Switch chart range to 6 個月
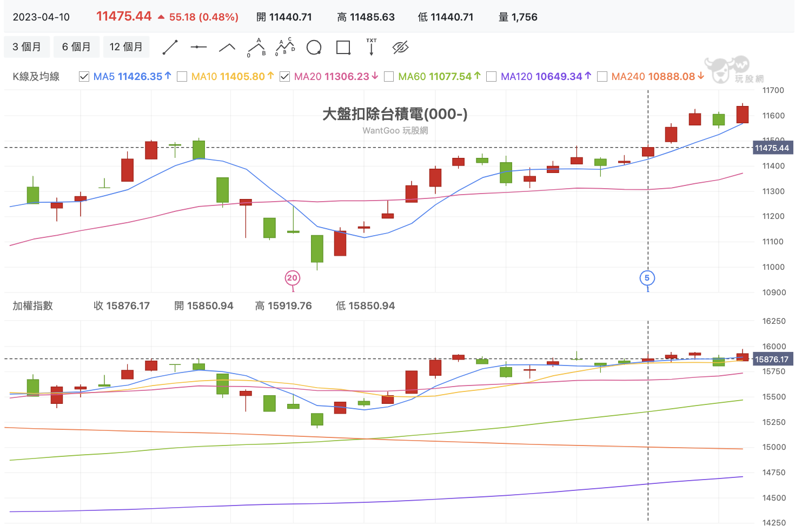 [76, 47]
